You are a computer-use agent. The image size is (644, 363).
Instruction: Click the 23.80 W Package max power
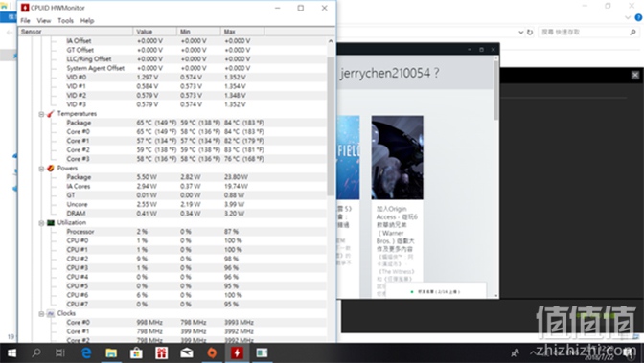[x=236, y=177]
